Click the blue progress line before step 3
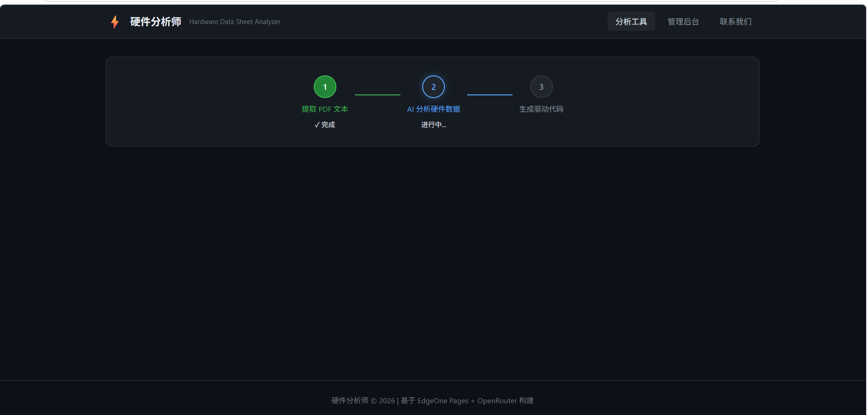The width and height of the screenshot is (868, 415). pyautogui.click(x=490, y=94)
